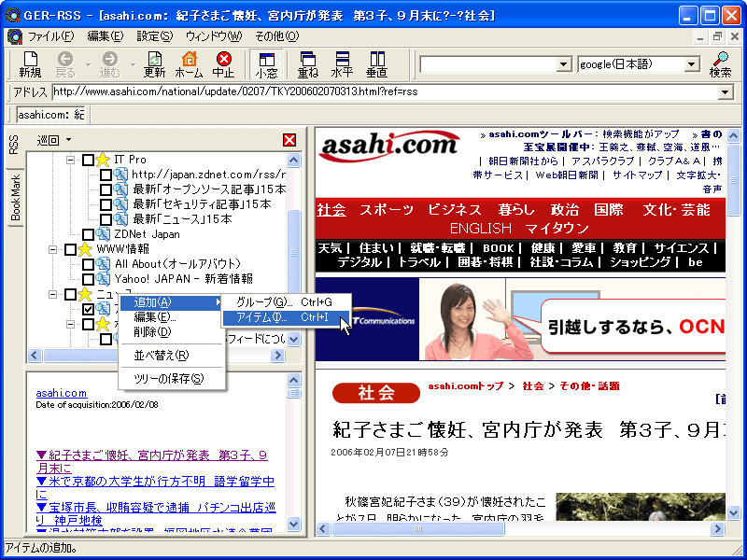747x560 pixels.
Task: Arrange windows with 重ね cascade icon
Action: coord(308,64)
